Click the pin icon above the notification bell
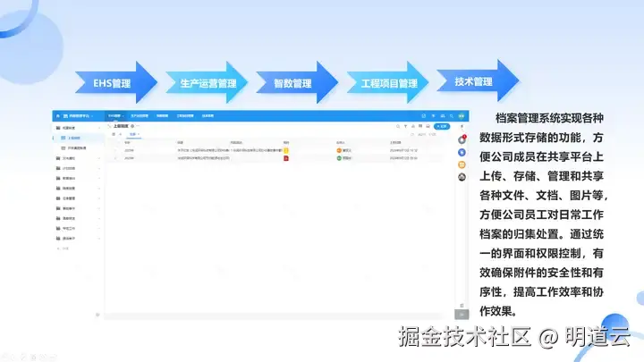Viewport: 644px width, 362px height. 462,127
